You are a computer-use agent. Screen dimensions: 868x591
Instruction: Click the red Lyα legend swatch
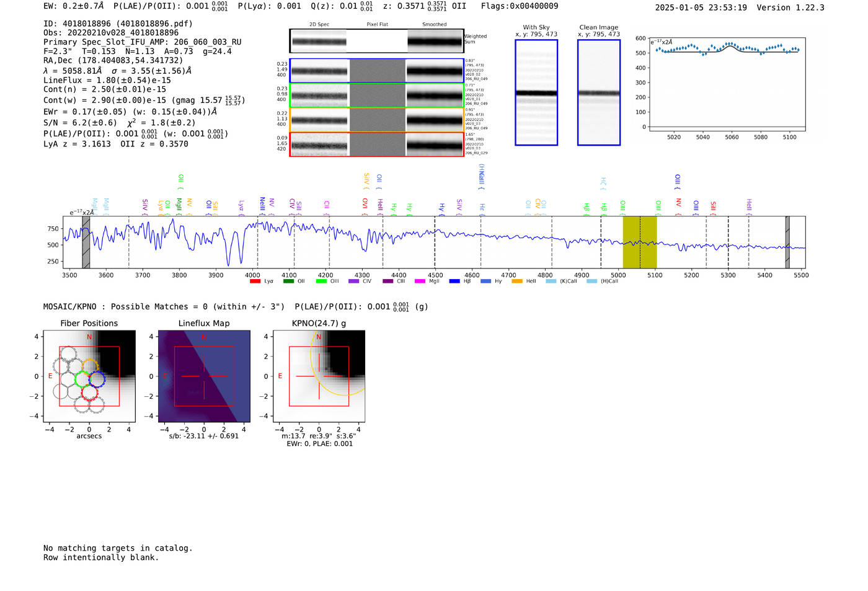pos(255,282)
